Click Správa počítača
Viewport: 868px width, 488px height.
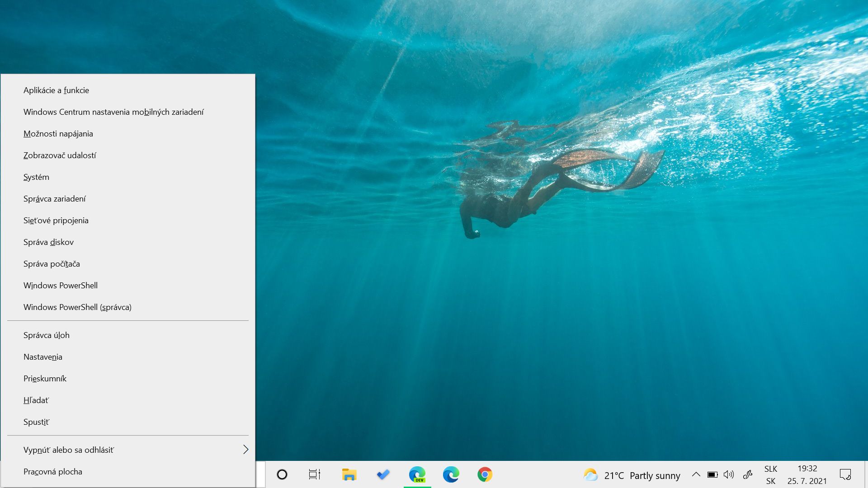point(128,264)
